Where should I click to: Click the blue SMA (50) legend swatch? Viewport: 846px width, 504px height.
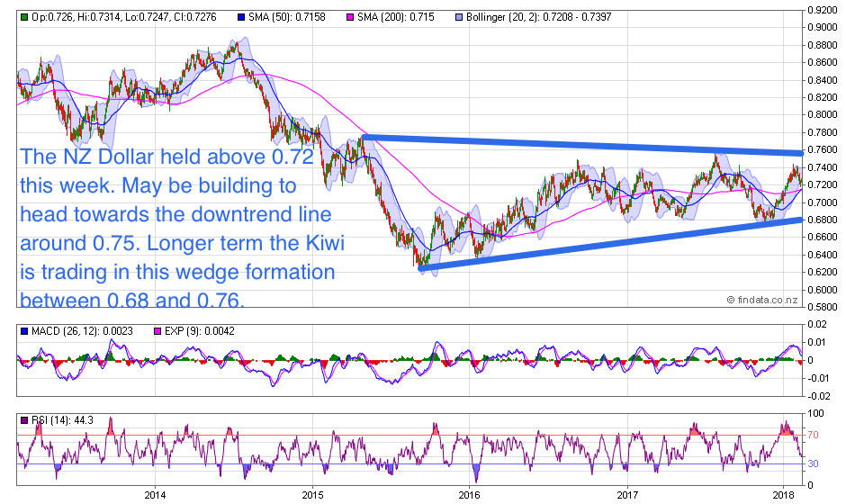pos(242,17)
